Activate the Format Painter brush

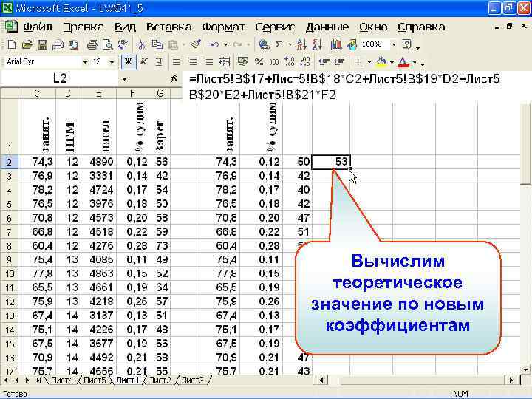[x=195, y=44]
